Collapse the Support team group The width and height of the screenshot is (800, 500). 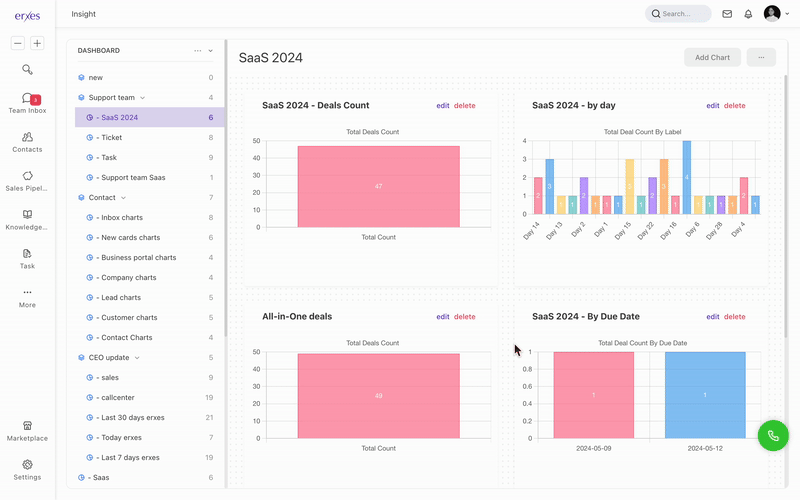[x=143, y=97]
